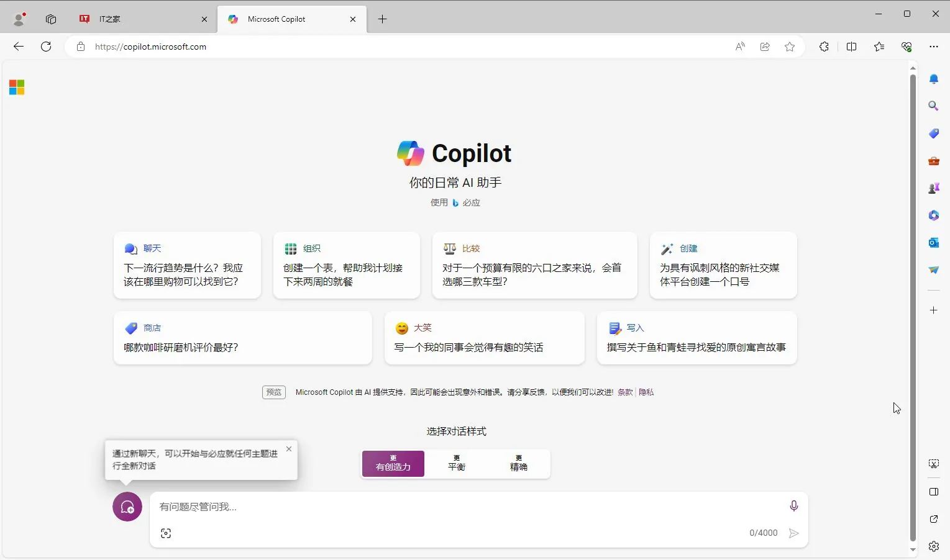The image size is (950, 560).
Task: Open the 隐私 privacy link
Action: (646, 392)
